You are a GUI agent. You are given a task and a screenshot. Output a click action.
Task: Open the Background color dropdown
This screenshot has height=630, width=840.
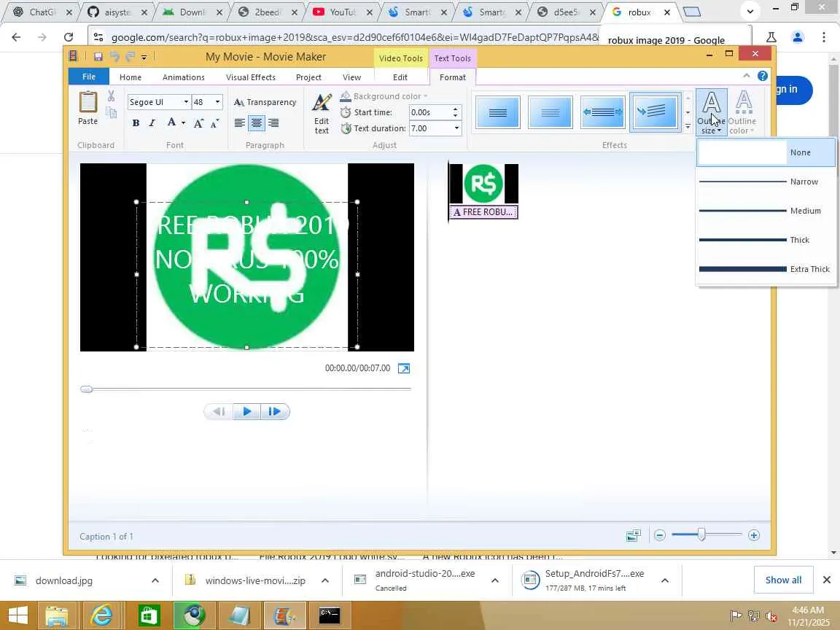tap(385, 96)
